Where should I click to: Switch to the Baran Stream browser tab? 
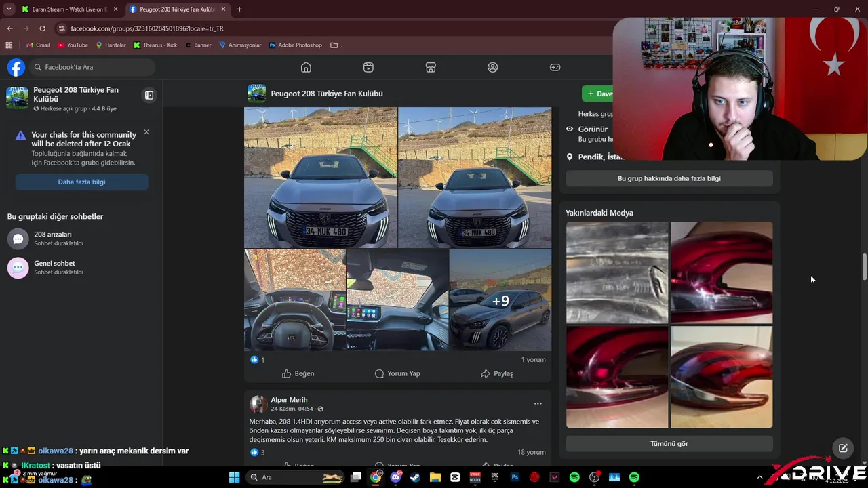69,9
